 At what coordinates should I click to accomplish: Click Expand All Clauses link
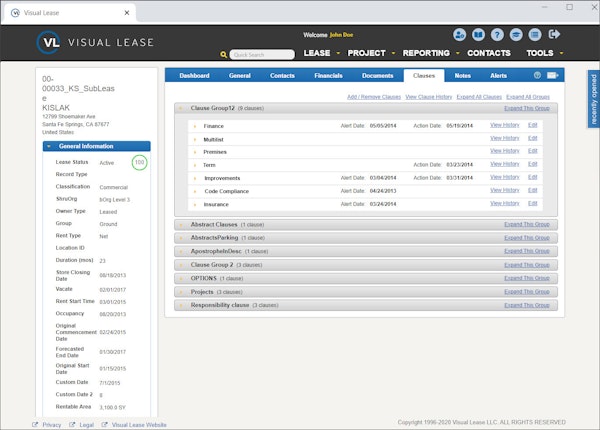click(479, 97)
